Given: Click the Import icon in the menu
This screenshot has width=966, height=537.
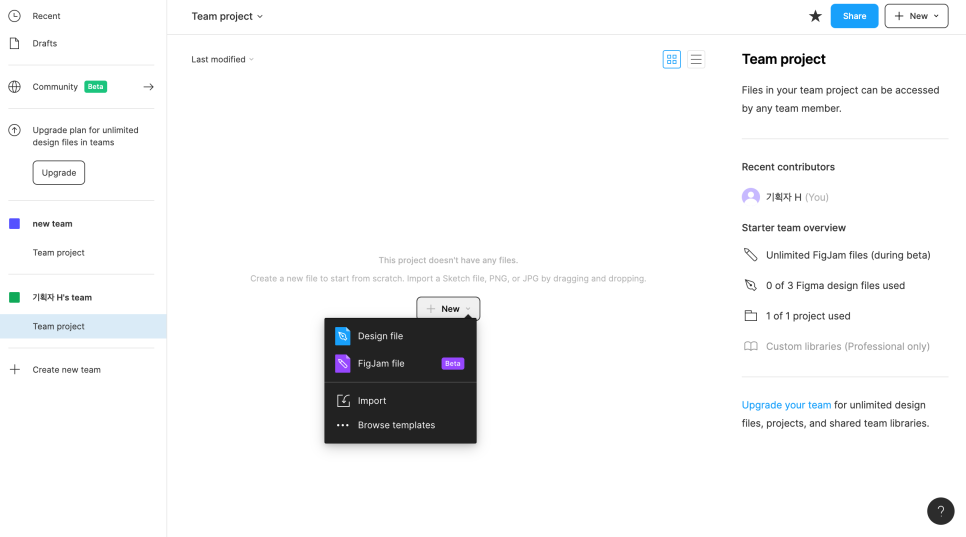Looking at the screenshot, I should pyautogui.click(x=343, y=401).
